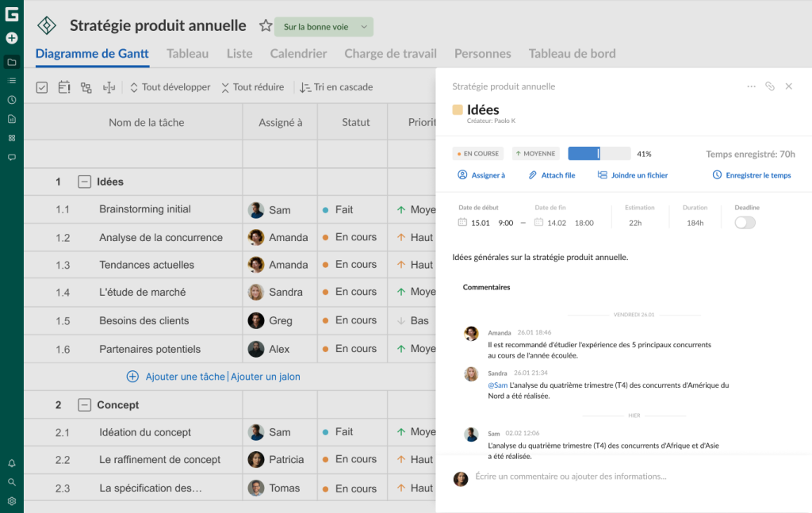
Task: Click Ajouter une tâche link
Action: (185, 377)
